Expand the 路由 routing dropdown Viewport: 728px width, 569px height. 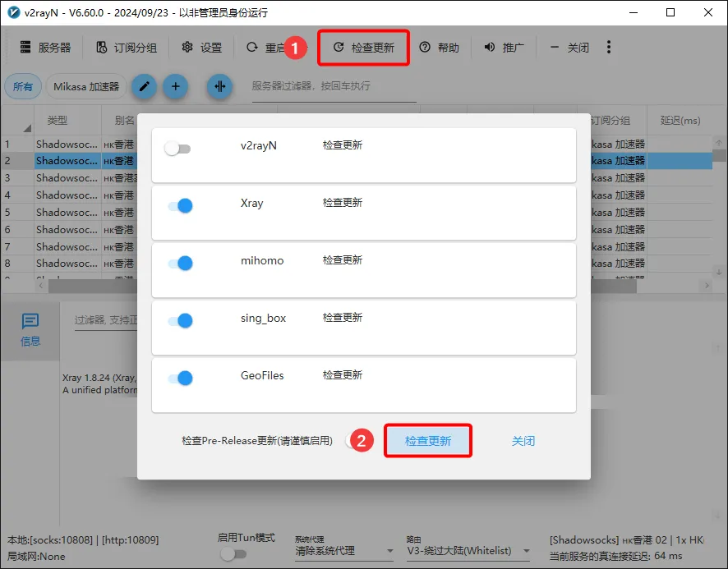pos(468,551)
